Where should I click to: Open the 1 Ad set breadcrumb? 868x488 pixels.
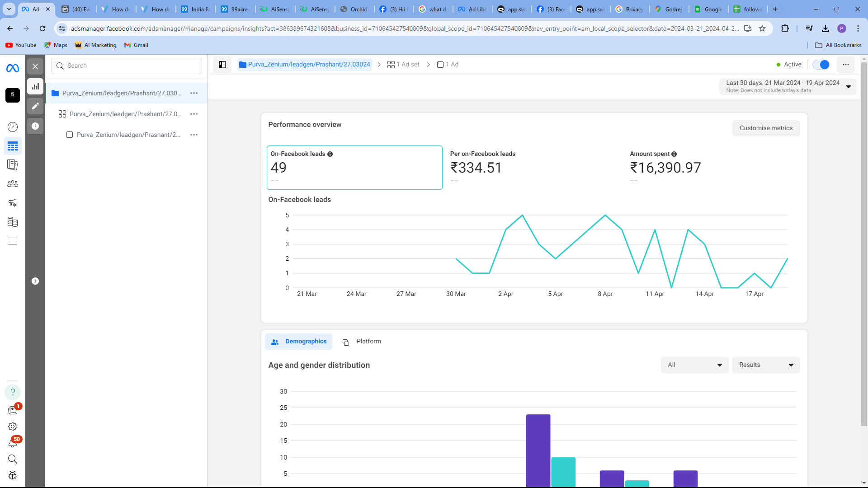(x=403, y=65)
